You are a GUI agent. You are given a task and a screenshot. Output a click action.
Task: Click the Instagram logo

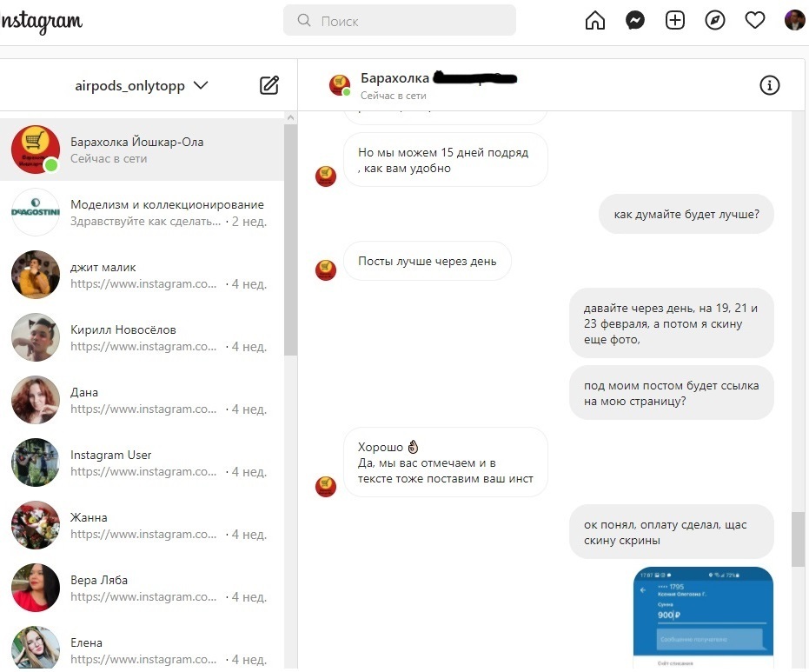coord(40,23)
